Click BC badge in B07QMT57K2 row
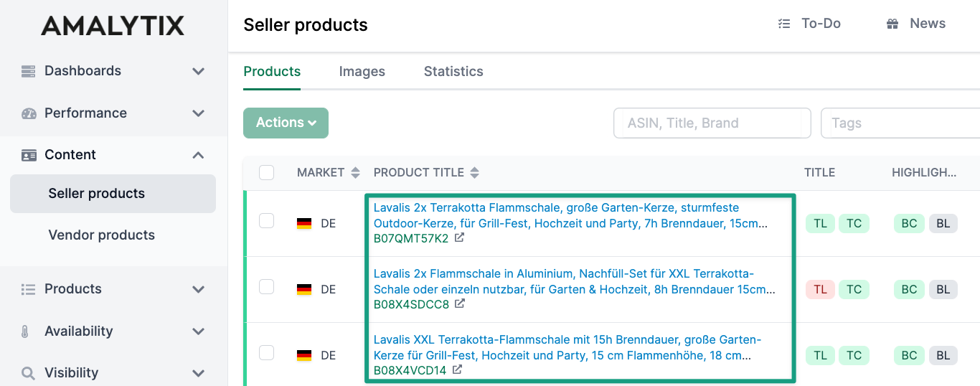This screenshot has height=386, width=980. coord(909,224)
